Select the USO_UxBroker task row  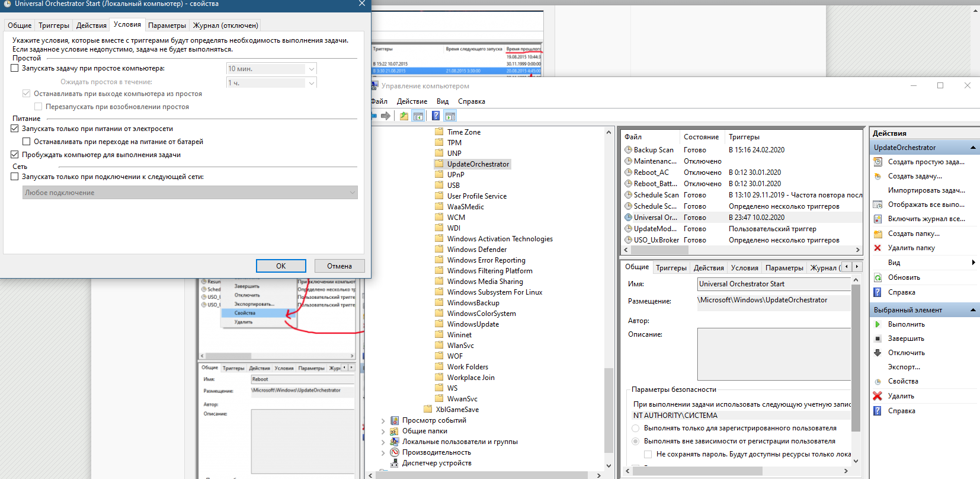pyautogui.click(x=743, y=240)
